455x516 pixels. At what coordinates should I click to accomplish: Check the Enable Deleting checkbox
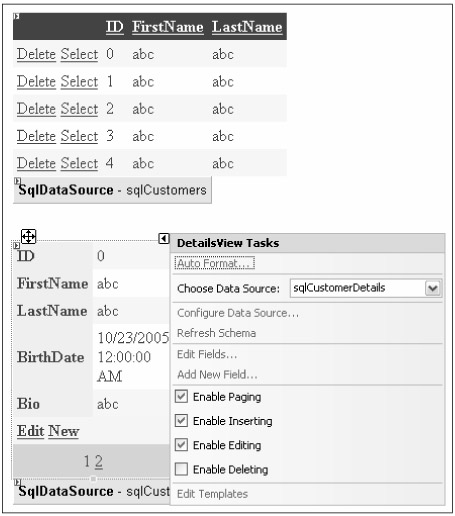tap(181, 469)
